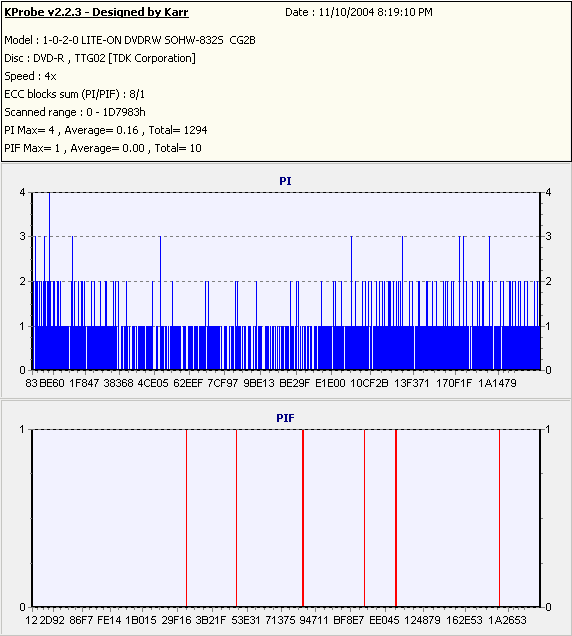Click the Date and time text

click(x=359, y=12)
